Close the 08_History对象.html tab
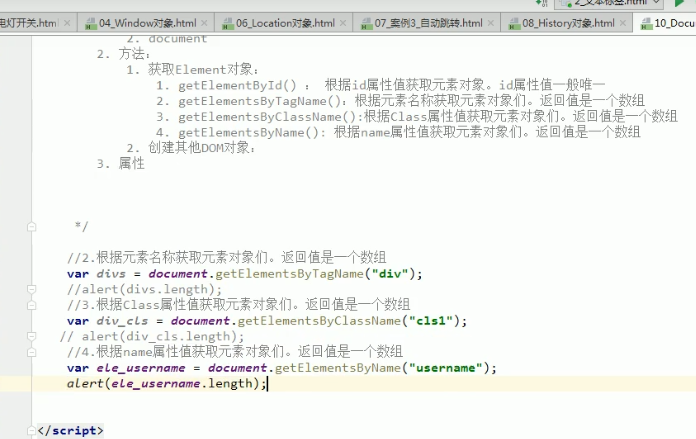 click(623, 23)
